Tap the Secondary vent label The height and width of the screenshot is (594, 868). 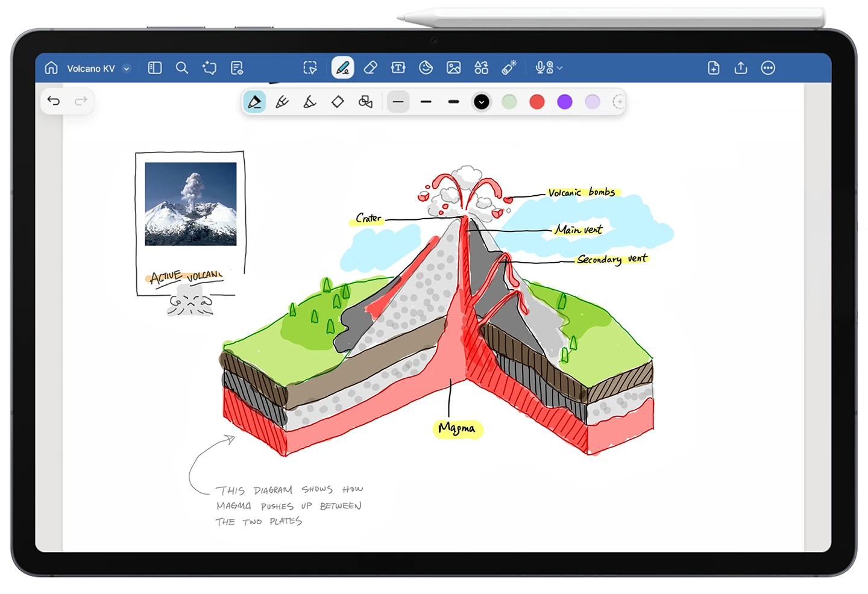point(612,259)
